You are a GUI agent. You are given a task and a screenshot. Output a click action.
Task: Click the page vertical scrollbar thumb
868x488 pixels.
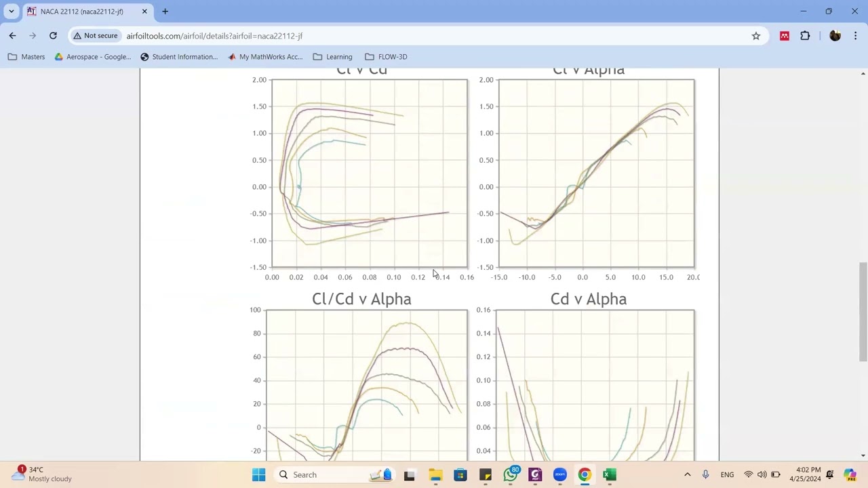(x=863, y=312)
